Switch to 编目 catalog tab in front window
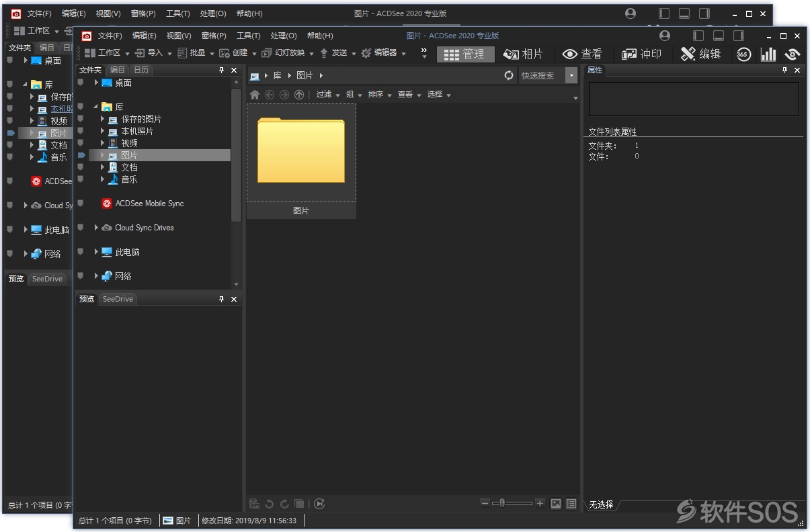The height and width of the screenshot is (532, 810). (x=117, y=70)
